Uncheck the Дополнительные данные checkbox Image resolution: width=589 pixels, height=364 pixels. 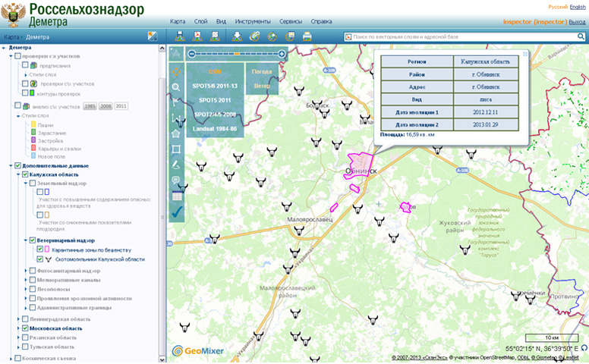click(x=17, y=165)
